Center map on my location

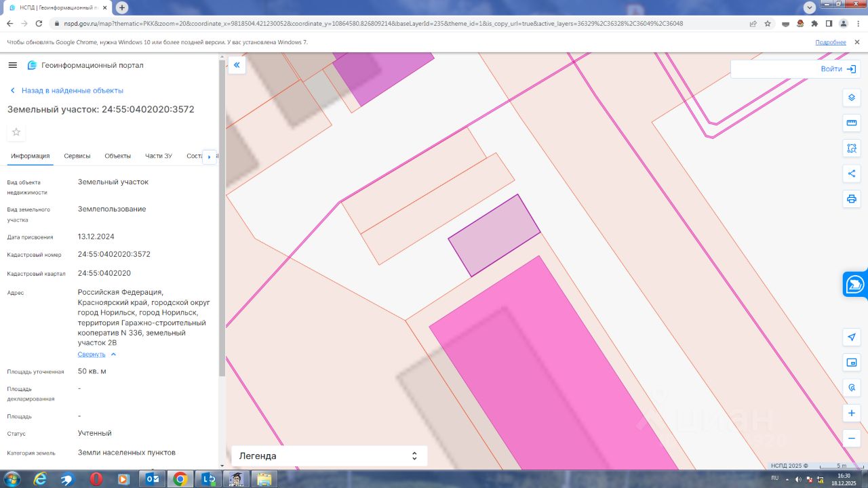pyautogui.click(x=852, y=338)
